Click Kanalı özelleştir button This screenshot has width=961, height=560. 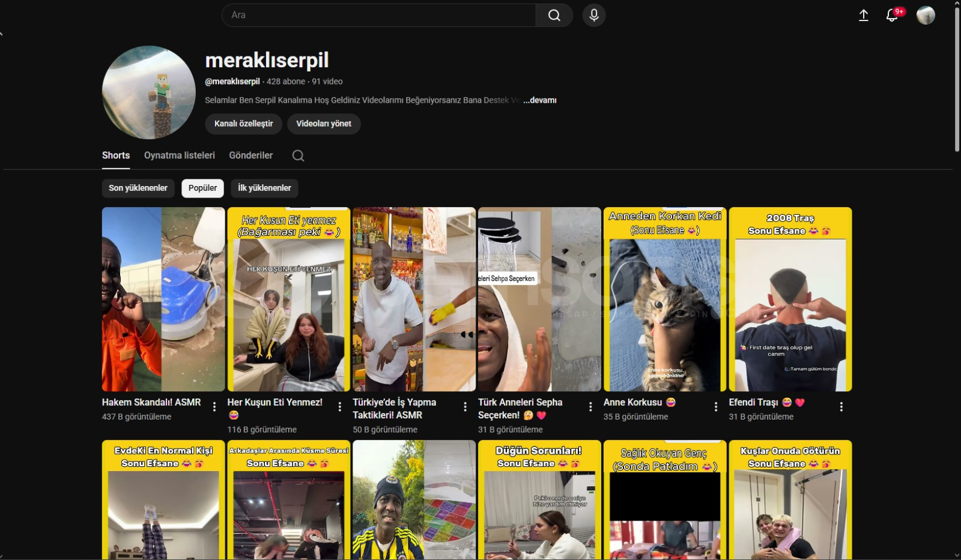[244, 124]
